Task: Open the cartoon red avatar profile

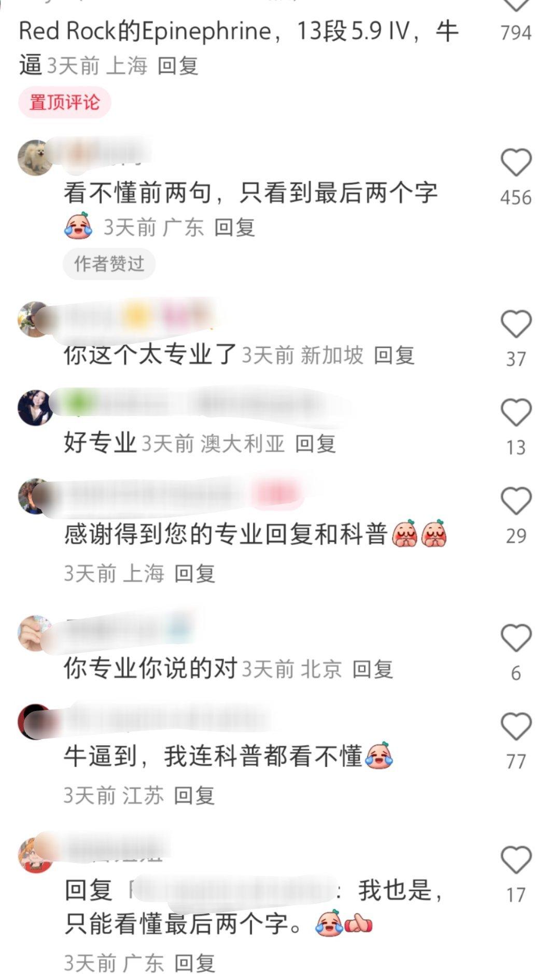Action: (x=35, y=855)
